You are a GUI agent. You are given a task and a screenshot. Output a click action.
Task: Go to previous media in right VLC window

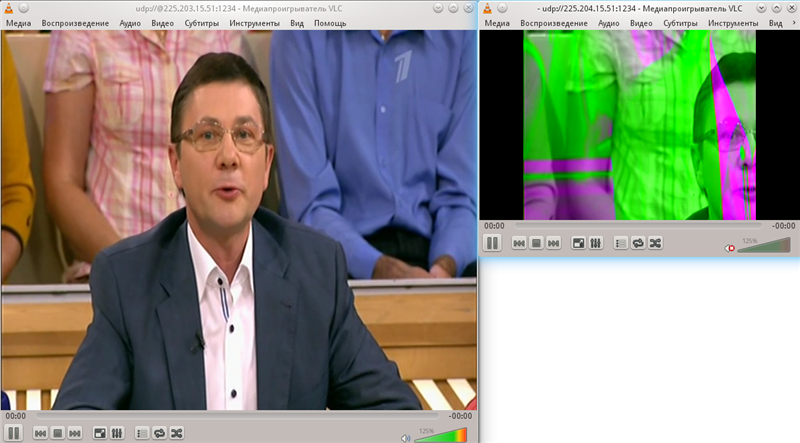[519, 243]
